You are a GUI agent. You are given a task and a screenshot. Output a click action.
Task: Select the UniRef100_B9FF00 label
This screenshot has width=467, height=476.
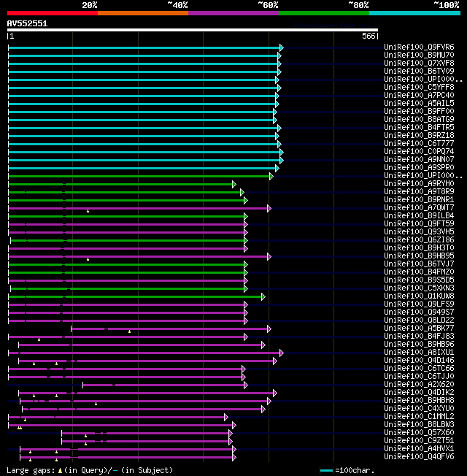click(x=419, y=111)
